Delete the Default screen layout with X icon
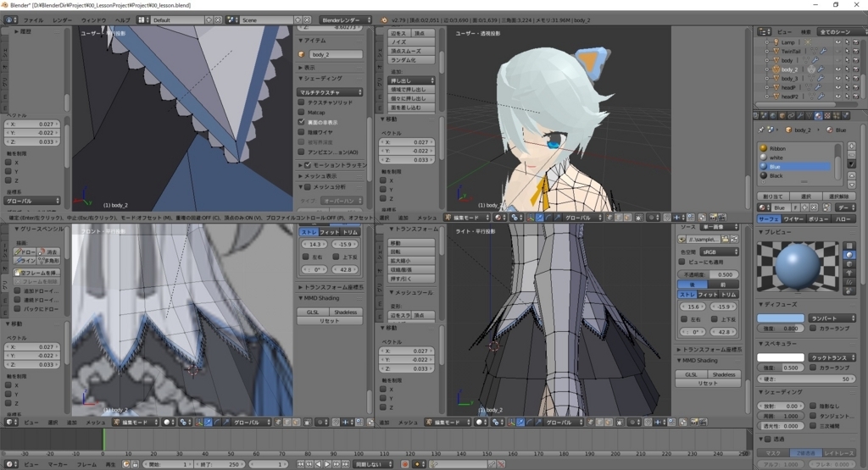This screenshot has height=470, width=868. pyautogui.click(x=218, y=20)
